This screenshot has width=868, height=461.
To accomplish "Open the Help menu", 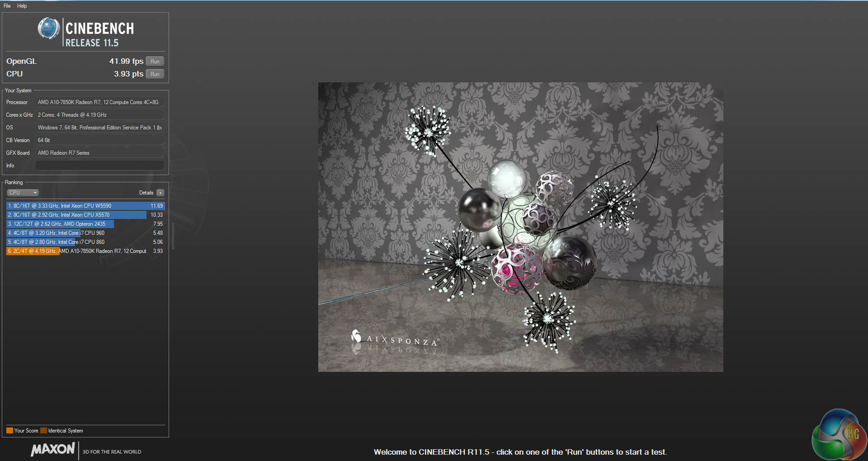I will pos(22,6).
